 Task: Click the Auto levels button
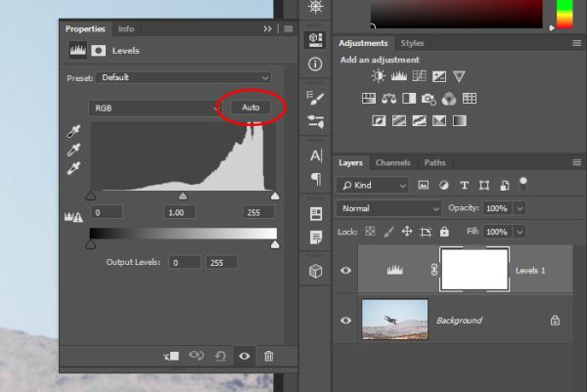click(x=250, y=108)
